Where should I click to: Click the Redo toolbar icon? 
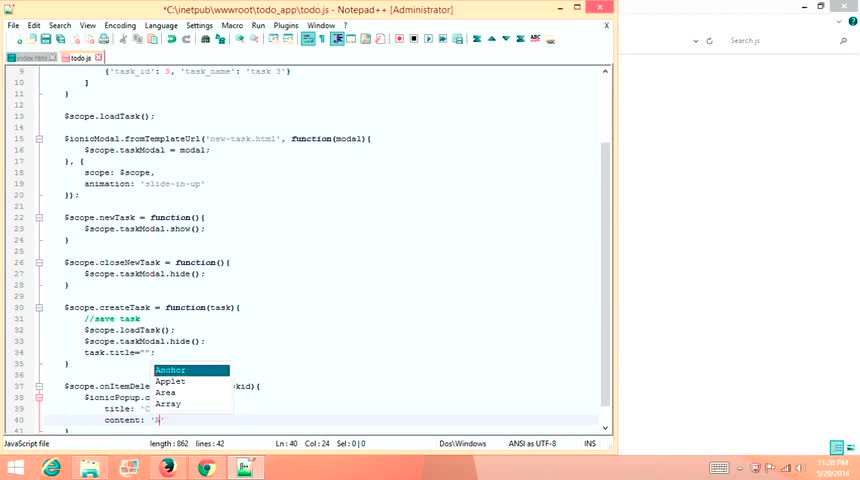click(x=186, y=39)
